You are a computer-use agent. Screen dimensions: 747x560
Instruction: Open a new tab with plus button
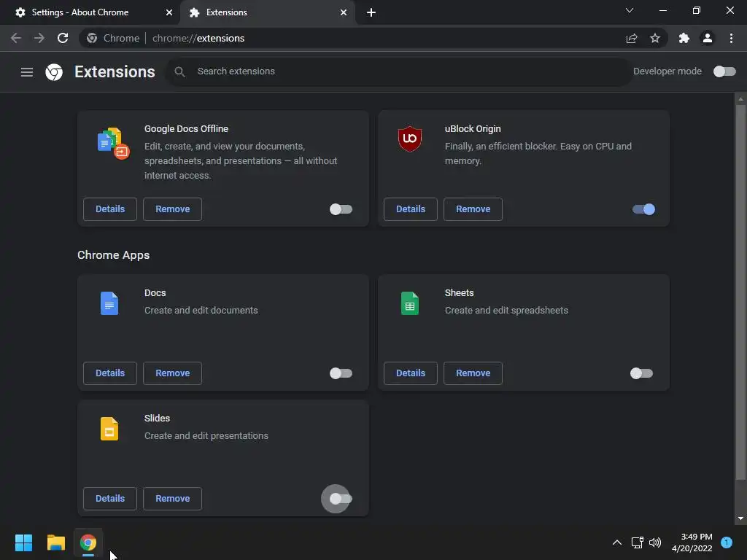point(371,12)
